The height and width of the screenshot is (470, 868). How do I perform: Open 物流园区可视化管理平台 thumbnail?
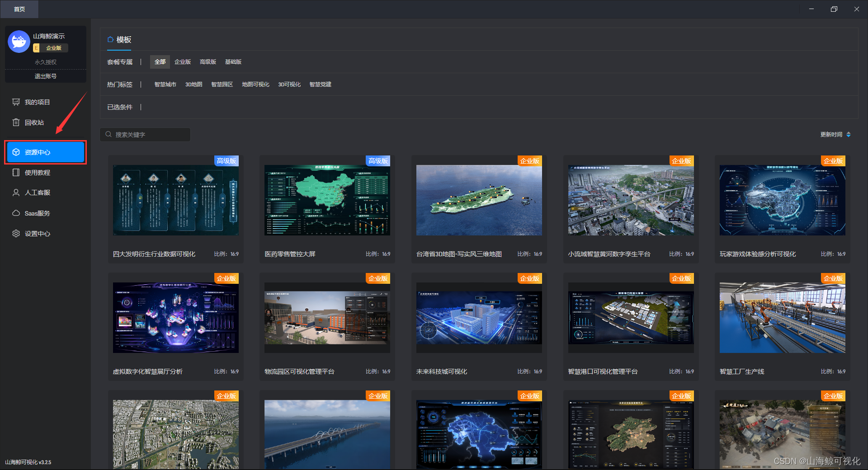[x=327, y=318]
